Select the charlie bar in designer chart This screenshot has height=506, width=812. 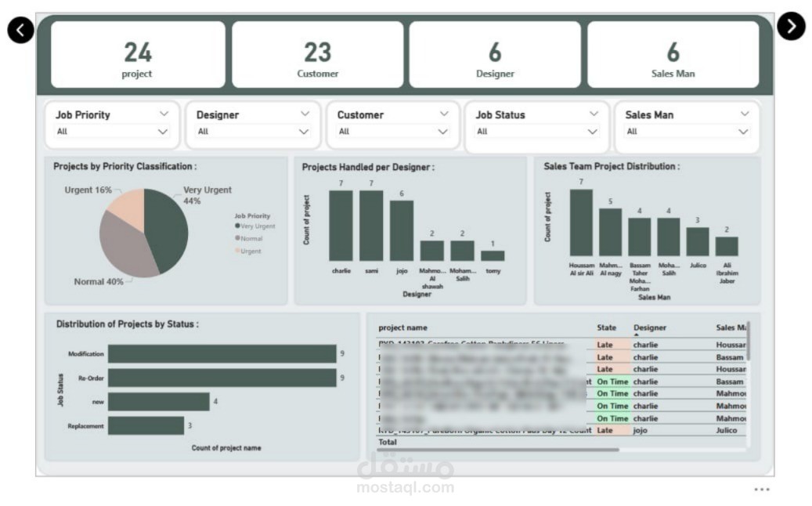click(341, 226)
